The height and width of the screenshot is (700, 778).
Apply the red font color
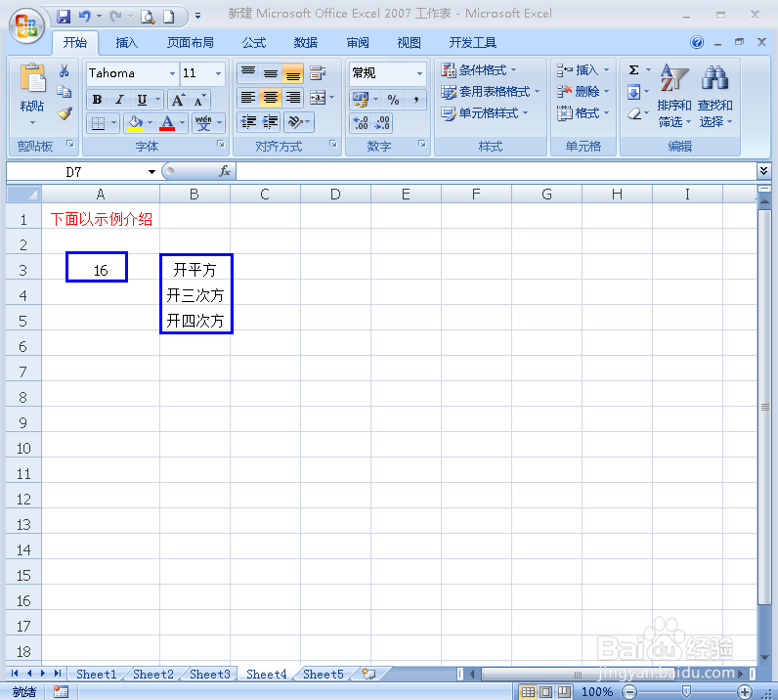[167, 122]
